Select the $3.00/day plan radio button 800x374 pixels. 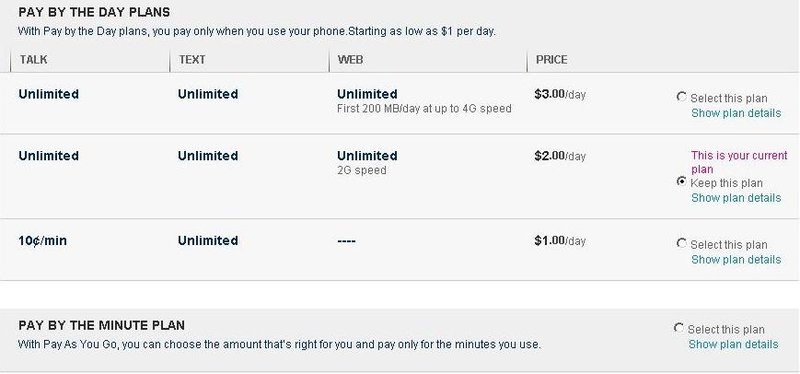pos(681,96)
